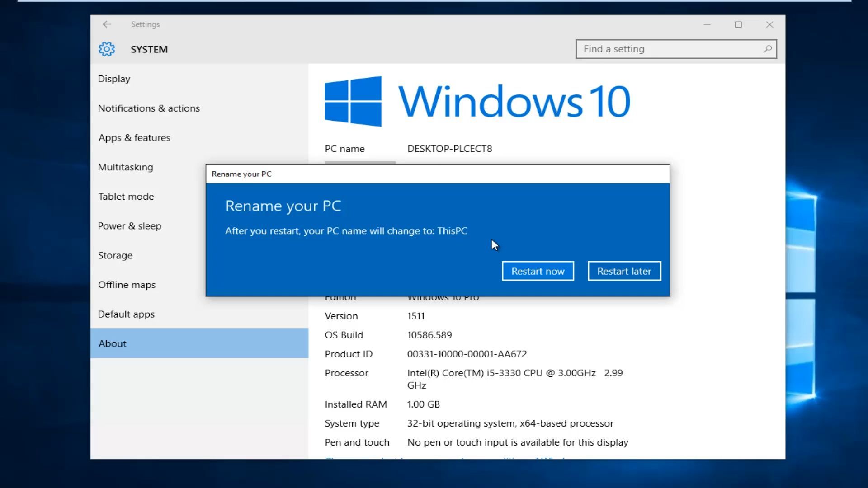The height and width of the screenshot is (488, 868).
Task: Click the ThisPC rename message text
Action: [x=346, y=231]
